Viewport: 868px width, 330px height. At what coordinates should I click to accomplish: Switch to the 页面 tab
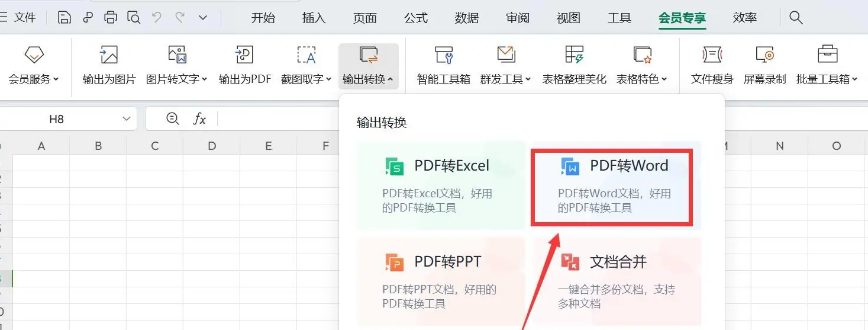coord(365,18)
